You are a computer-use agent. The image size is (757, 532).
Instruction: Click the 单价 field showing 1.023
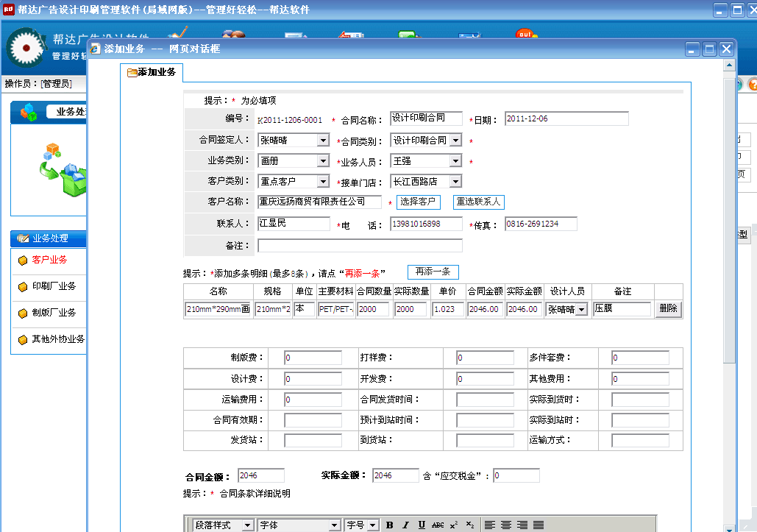point(448,310)
